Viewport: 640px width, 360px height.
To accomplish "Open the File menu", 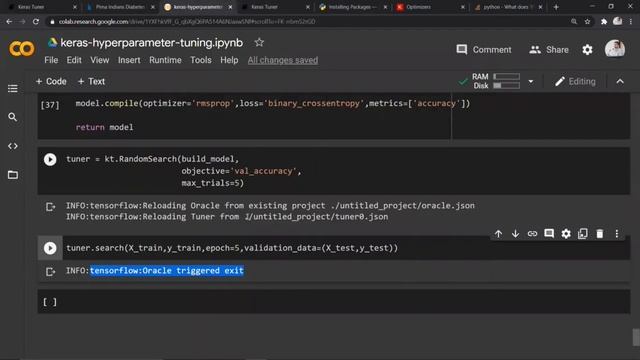I will pos(51,60).
